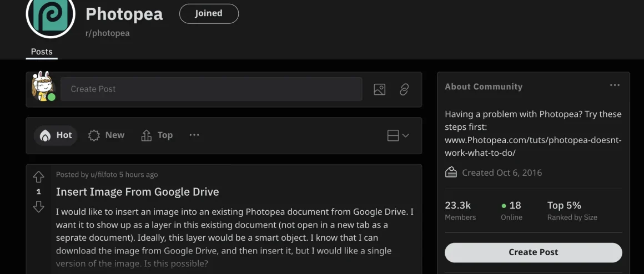Screen dimensions: 644x274
Task: Click the attach link icon
Action: point(404,89)
